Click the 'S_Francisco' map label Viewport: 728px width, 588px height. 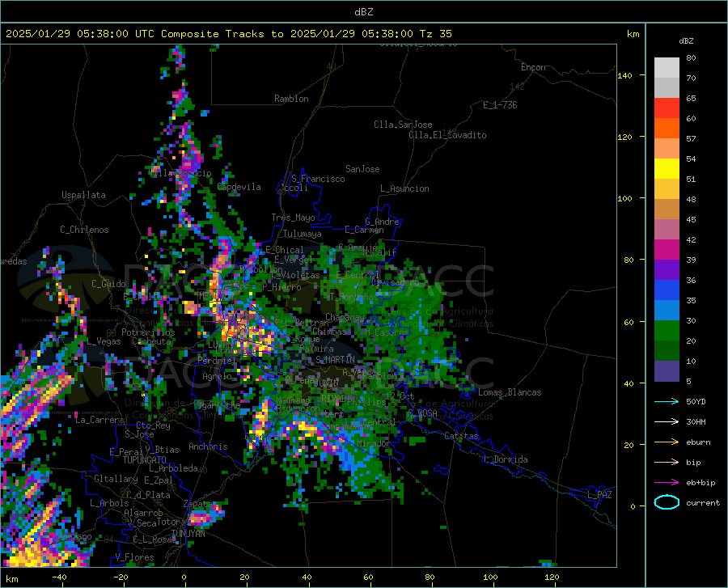(318, 179)
